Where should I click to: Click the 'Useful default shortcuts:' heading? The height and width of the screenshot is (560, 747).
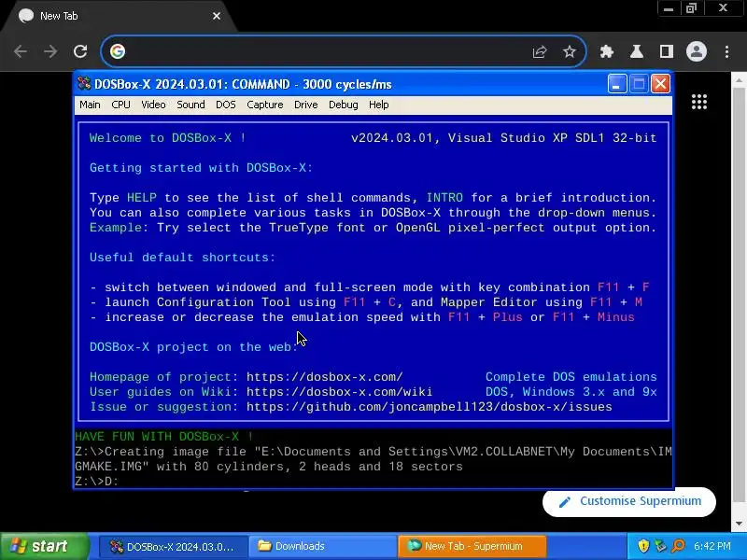182,258
